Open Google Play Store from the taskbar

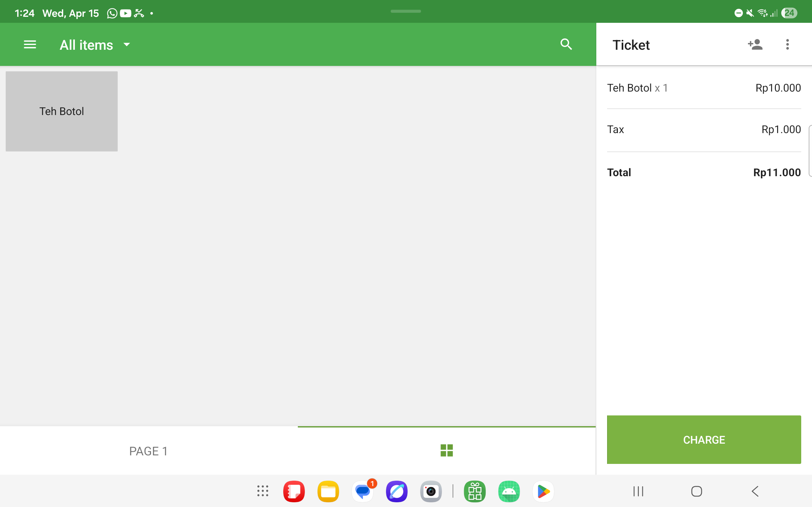pyautogui.click(x=543, y=491)
